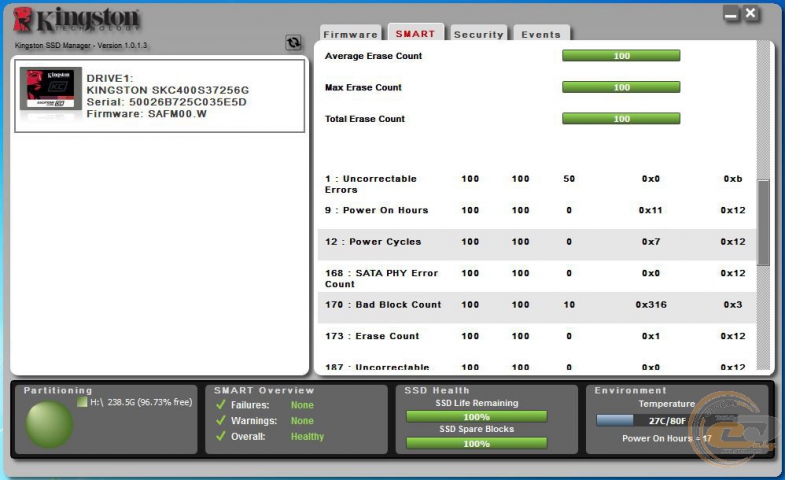
Task: Click 'Max Erase Count' label
Action: [x=363, y=88]
